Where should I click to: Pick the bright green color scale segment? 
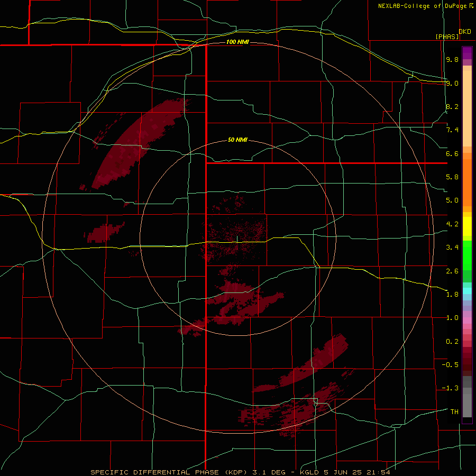click(x=467, y=255)
